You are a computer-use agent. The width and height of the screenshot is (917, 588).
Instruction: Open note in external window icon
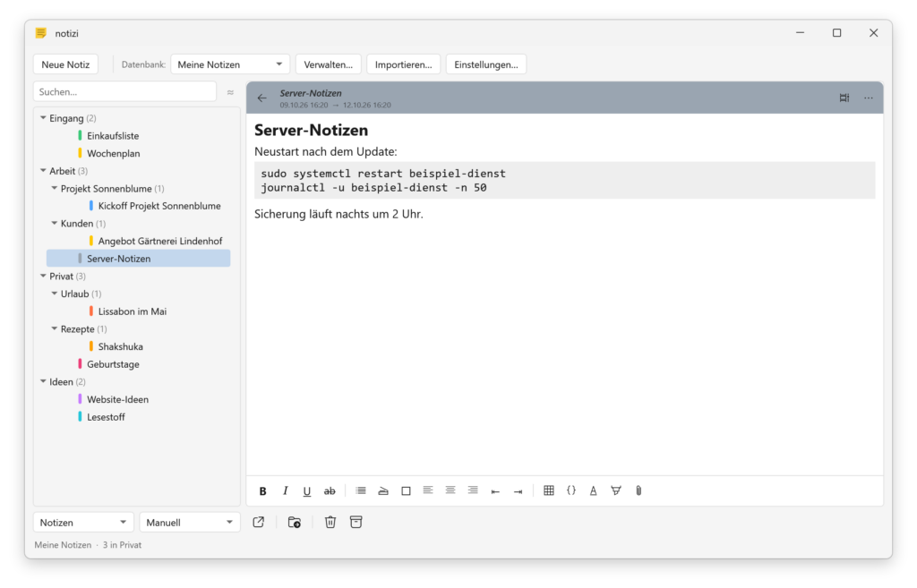coord(259,522)
